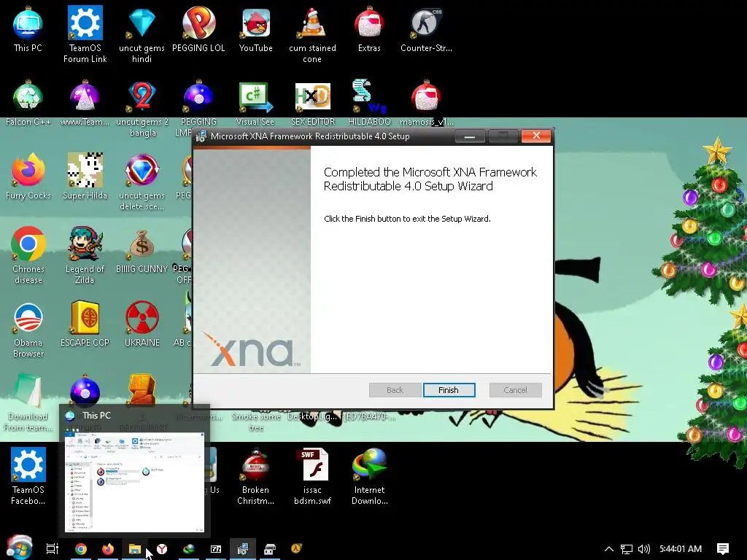Minimize the XNA Framework Setup window
The image size is (747, 560).
pos(470,136)
